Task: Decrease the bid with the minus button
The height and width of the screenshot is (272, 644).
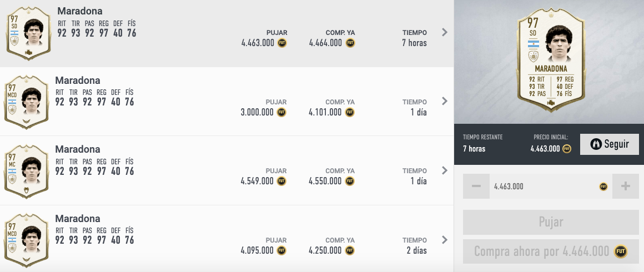Action: click(476, 186)
